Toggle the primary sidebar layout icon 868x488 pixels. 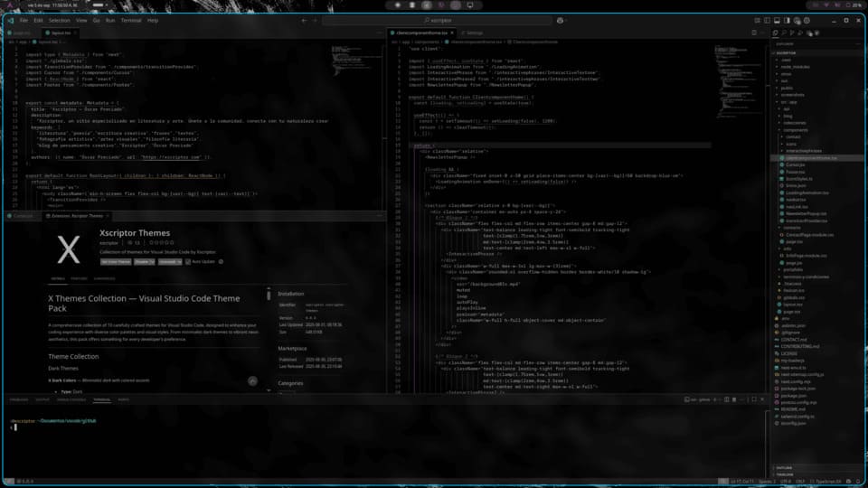pyautogui.click(x=767, y=21)
